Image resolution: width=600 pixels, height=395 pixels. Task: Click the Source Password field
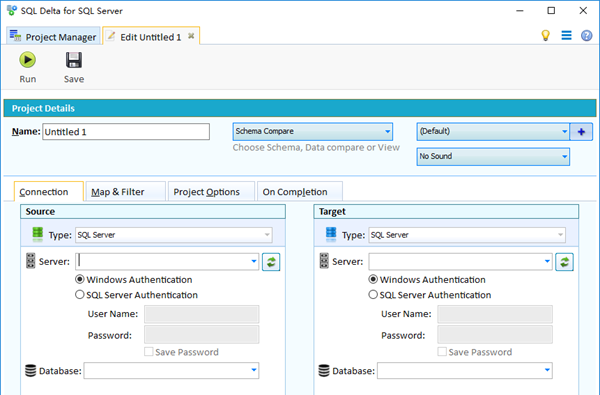click(x=202, y=335)
